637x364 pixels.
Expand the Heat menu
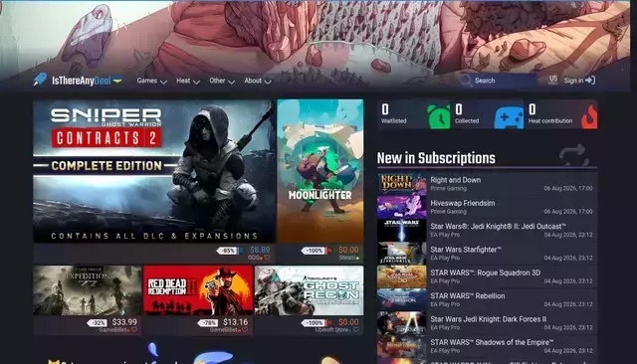188,81
